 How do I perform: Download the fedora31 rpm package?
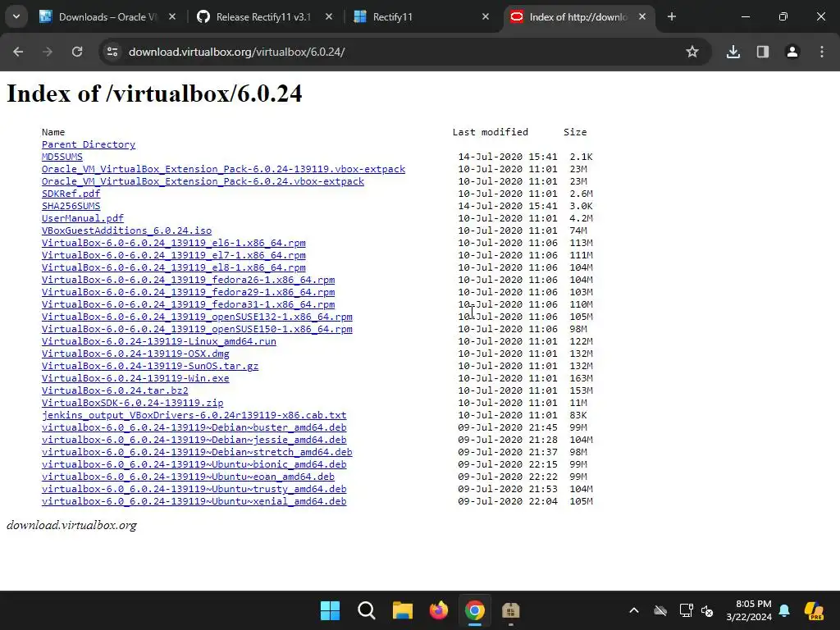(188, 304)
